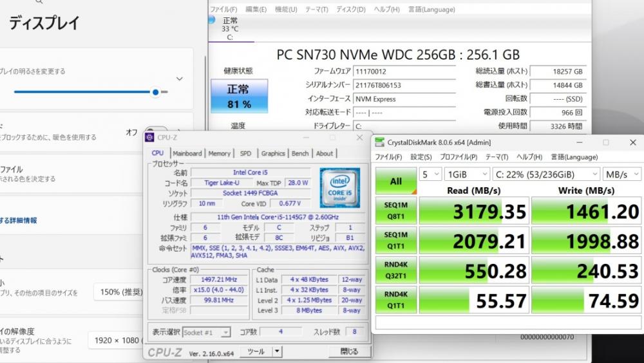Open the About tab in CPU-Z
Viewport: 644px width, 363px height.
click(x=325, y=153)
